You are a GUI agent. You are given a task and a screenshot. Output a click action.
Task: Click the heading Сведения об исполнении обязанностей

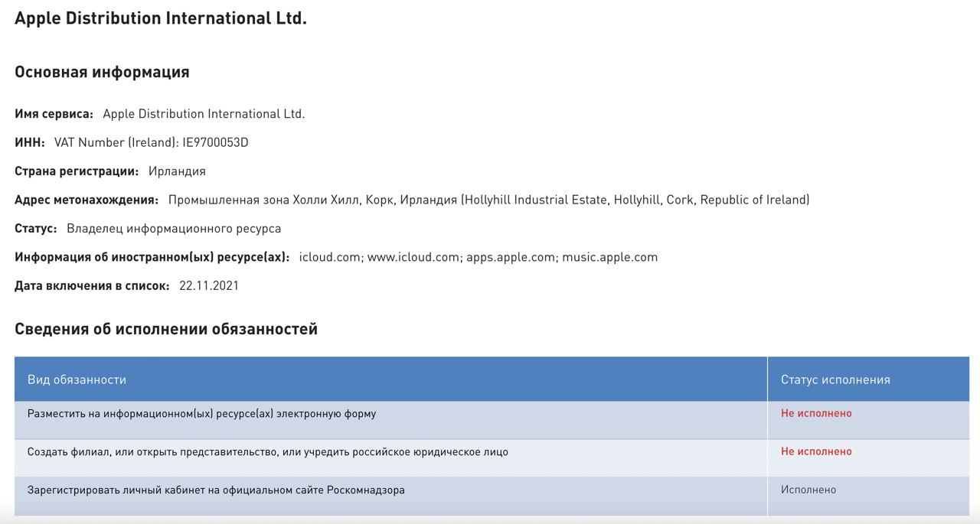click(x=166, y=330)
